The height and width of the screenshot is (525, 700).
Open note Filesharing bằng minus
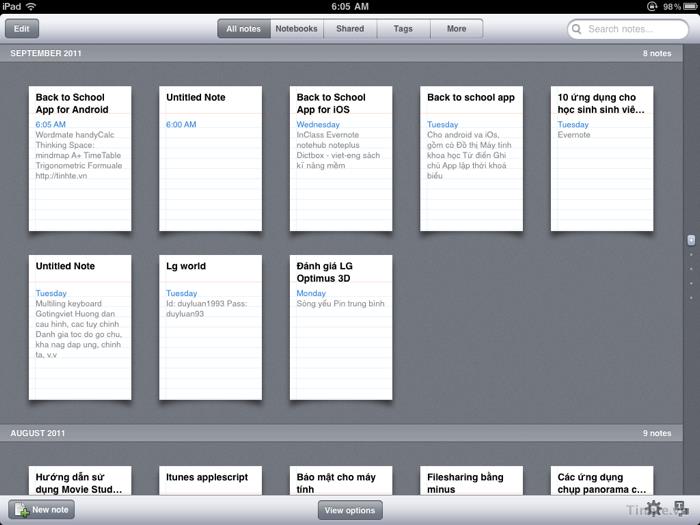pyautogui.click(x=471, y=481)
